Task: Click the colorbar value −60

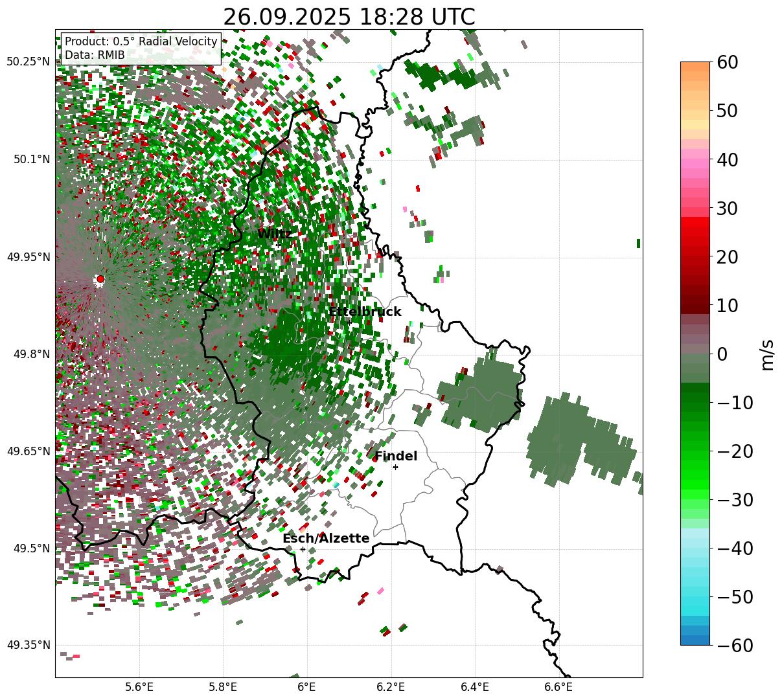Action: pyautogui.click(x=735, y=646)
